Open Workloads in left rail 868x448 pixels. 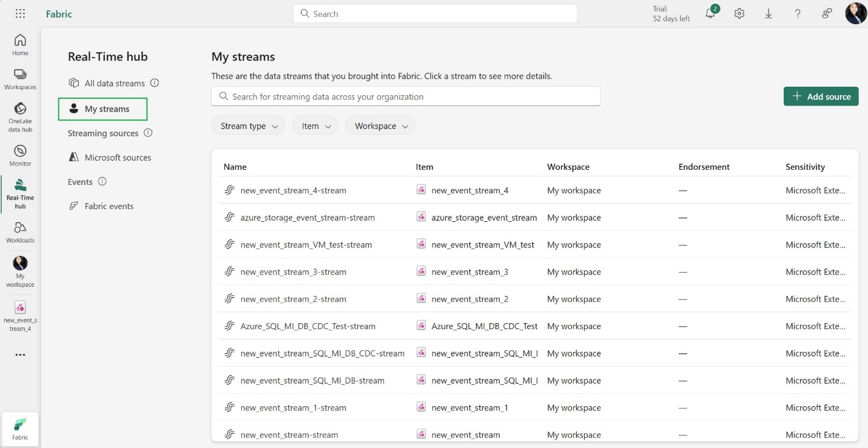pyautogui.click(x=20, y=232)
